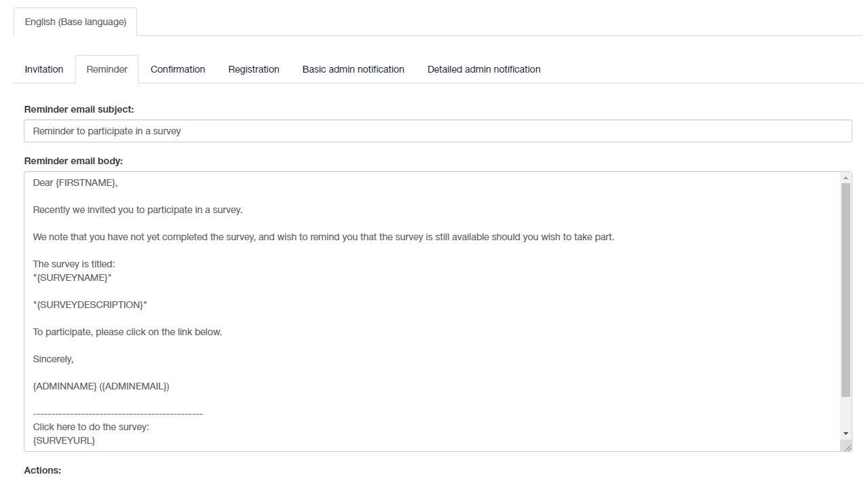868x477 pixels.
Task: Go to the Registration tab
Action: (x=254, y=69)
